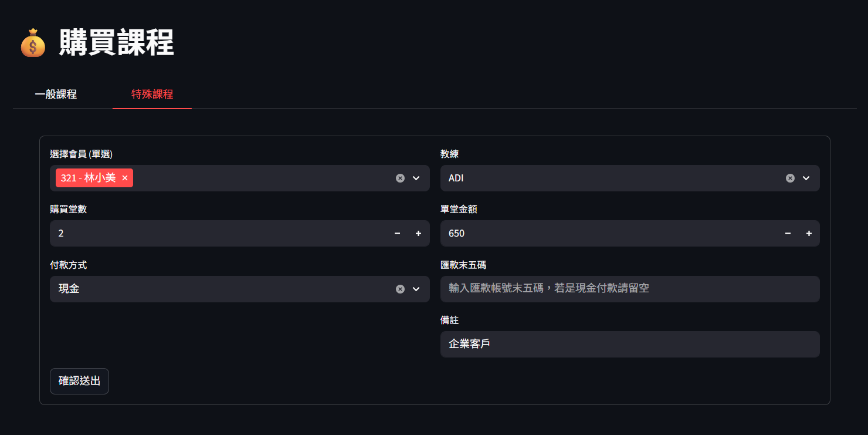868x435 pixels.
Task: Click inside the member select box
Action: point(264,178)
